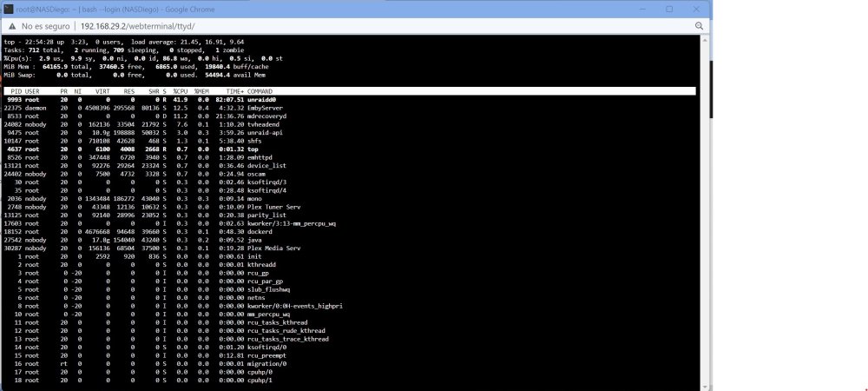Select the mono process name
The width and height of the screenshot is (868, 391).
[x=254, y=199]
